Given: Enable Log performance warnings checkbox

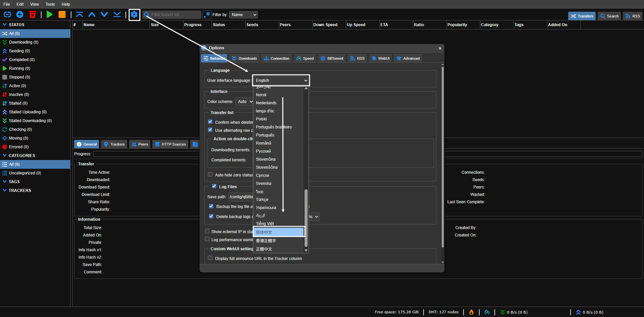Looking at the screenshot, I should pos(207,239).
